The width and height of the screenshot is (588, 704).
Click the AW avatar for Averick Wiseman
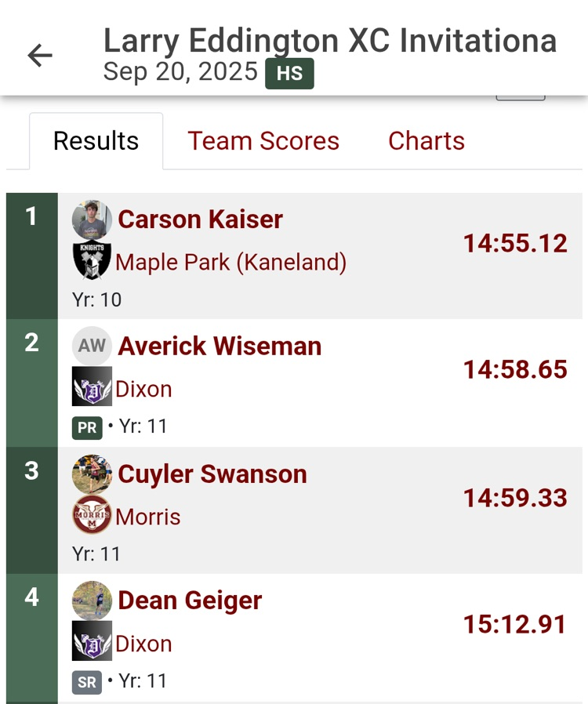[92, 346]
